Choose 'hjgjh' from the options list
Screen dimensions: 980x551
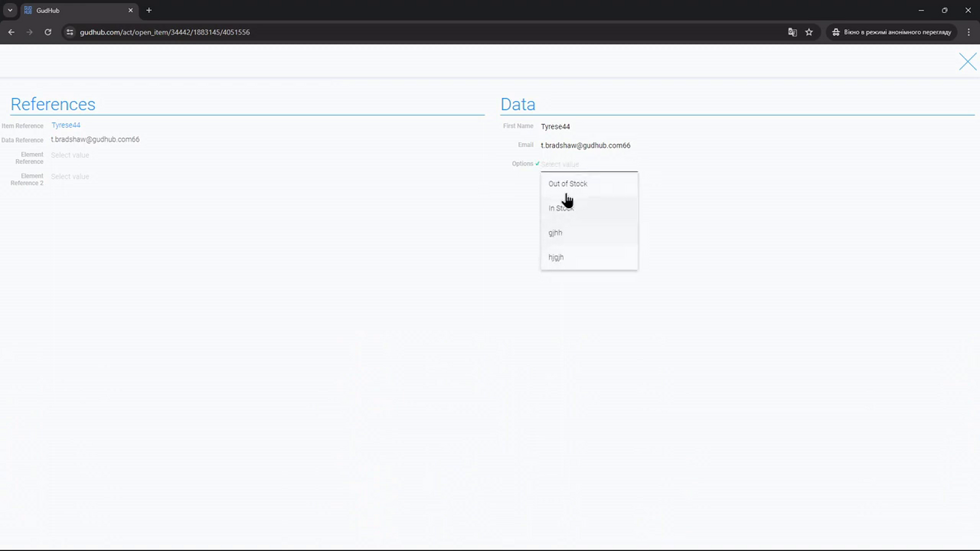point(589,257)
